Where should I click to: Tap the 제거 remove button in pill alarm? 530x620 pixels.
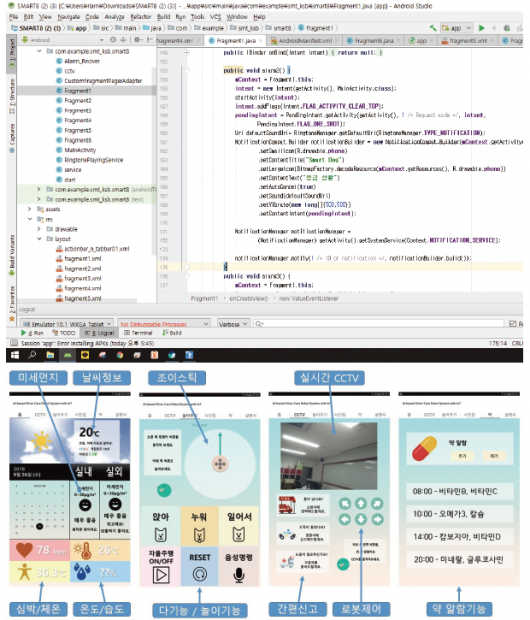pos(494,456)
